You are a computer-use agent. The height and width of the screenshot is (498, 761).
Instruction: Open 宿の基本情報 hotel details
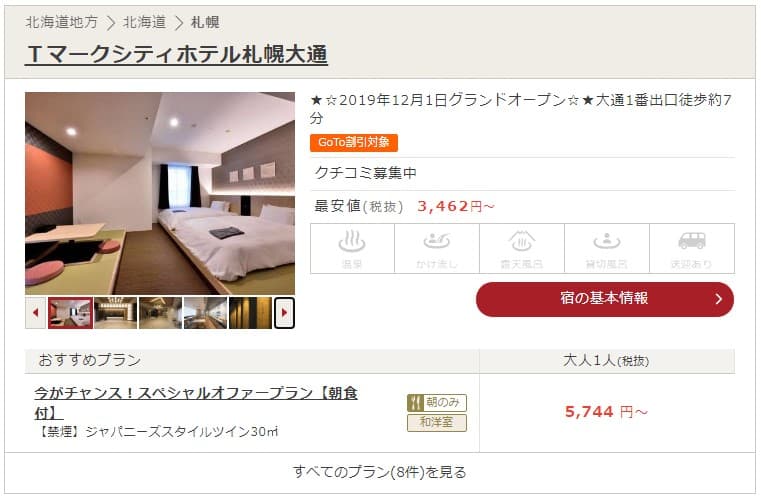(x=605, y=299)
